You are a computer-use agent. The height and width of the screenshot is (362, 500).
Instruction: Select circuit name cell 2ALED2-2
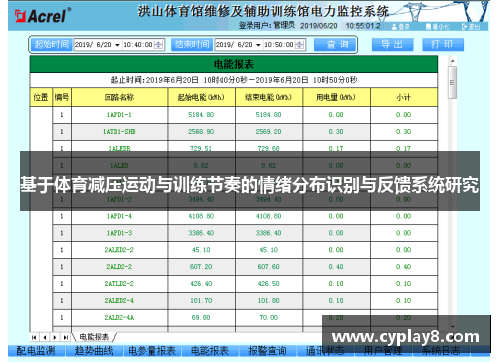click(119, 250)
